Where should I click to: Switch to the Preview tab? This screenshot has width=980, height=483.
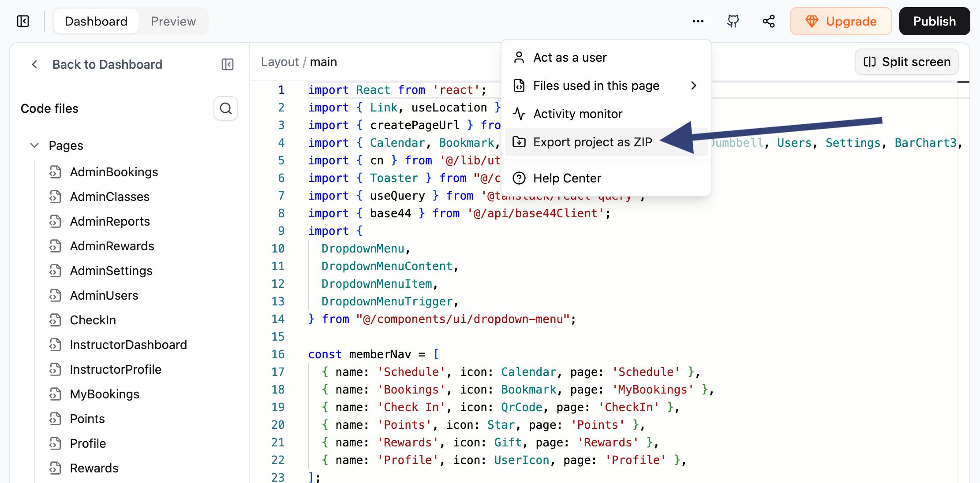tap(173, 21)
